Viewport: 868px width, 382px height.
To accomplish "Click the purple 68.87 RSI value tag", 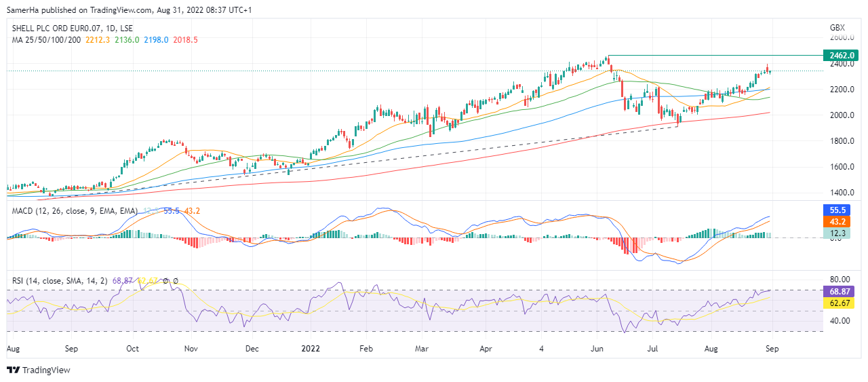I will (840, 291).
